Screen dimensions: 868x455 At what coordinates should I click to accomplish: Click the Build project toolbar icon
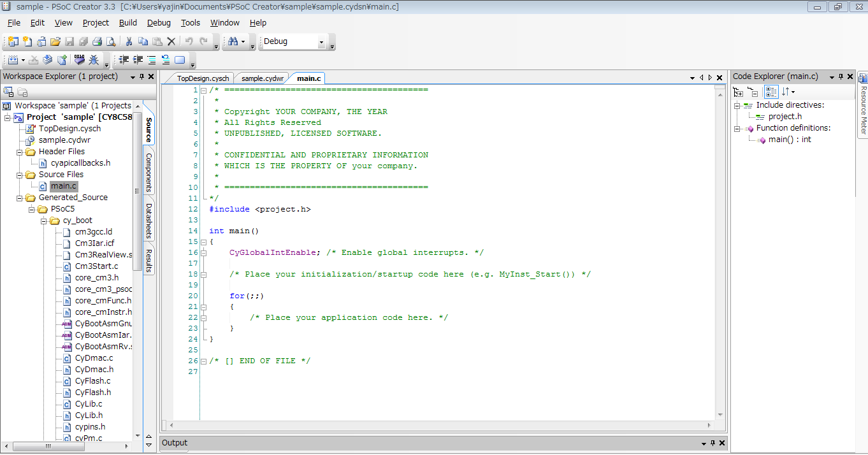[x=13, y=60]
